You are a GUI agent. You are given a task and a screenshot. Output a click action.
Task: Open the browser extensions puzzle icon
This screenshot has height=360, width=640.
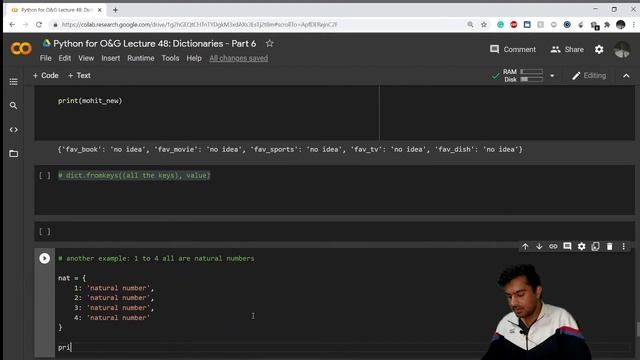[607, 24]
